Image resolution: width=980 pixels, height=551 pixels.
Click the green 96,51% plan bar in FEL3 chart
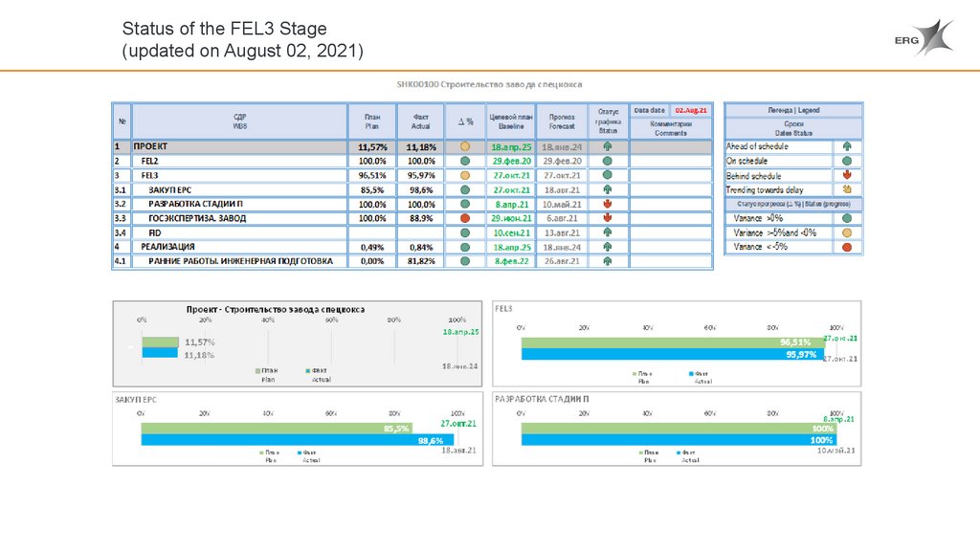pos(675,342)
